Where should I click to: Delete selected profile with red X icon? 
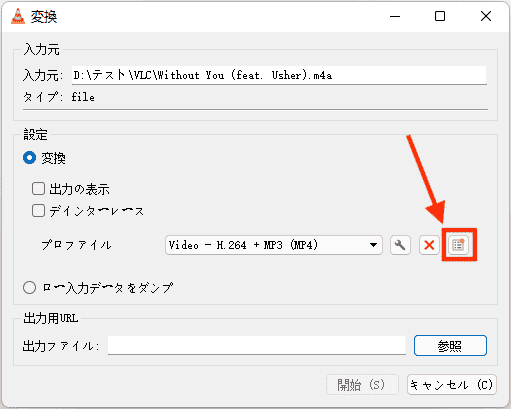click(x=429, y=245)
